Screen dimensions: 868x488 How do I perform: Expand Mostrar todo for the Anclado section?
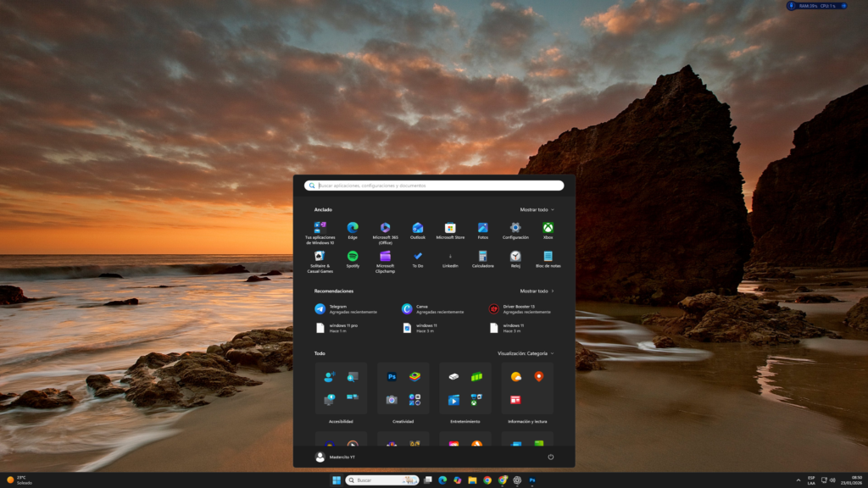[537, 208]
